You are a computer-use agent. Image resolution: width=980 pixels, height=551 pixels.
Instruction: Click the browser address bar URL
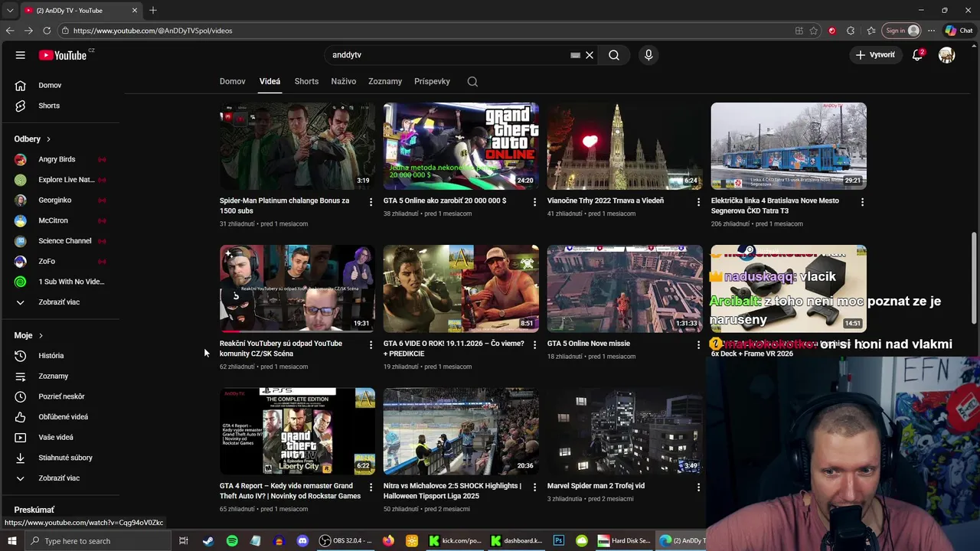tap(152, 31)
